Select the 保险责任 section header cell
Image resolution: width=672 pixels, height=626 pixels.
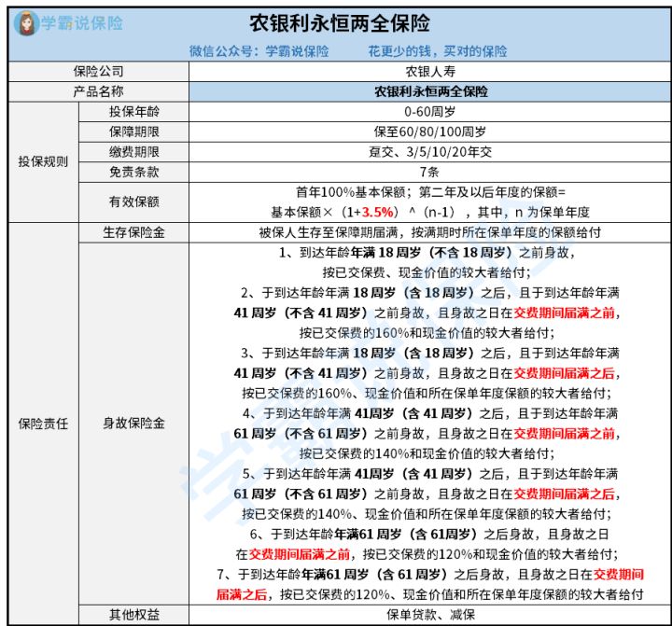coord(43,424)
